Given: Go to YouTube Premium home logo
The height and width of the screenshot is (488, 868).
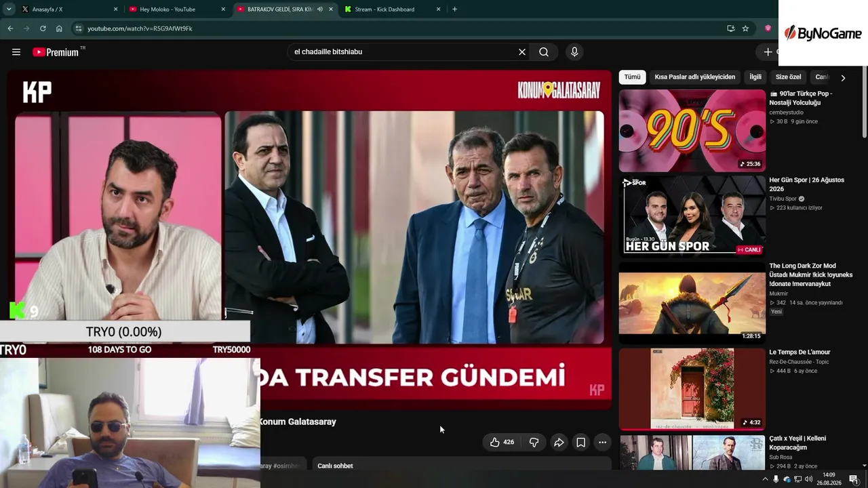Looking at the screenshot, I should [56, 52].
